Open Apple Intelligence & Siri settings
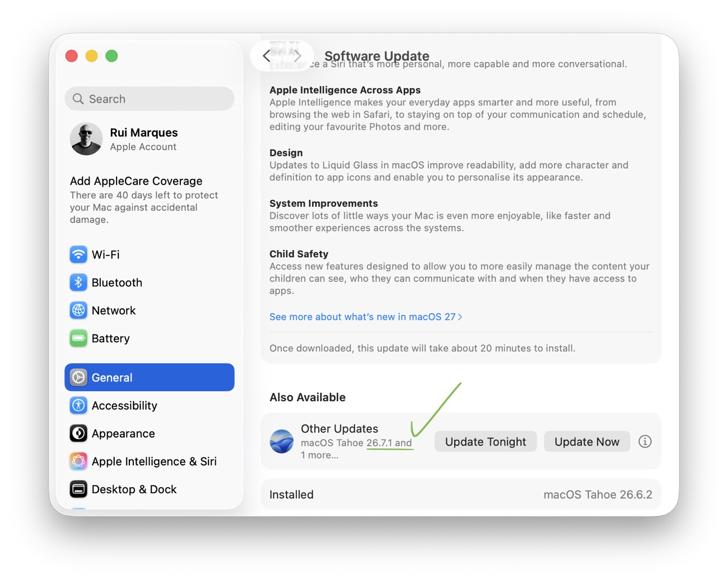The image size is (728, 581). click(x=150, y=461)
